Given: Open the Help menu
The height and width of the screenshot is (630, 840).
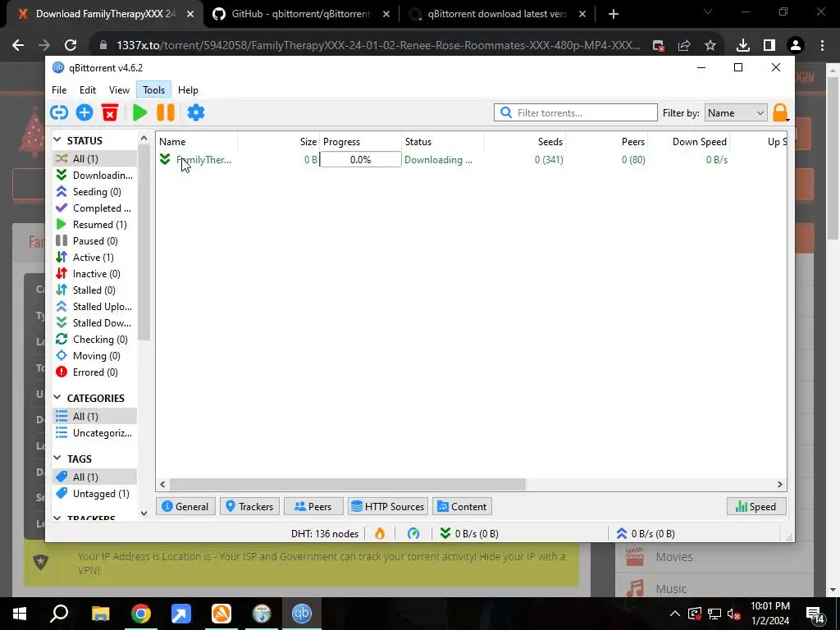Looking at the screenshot, I should tap(188, 90).
